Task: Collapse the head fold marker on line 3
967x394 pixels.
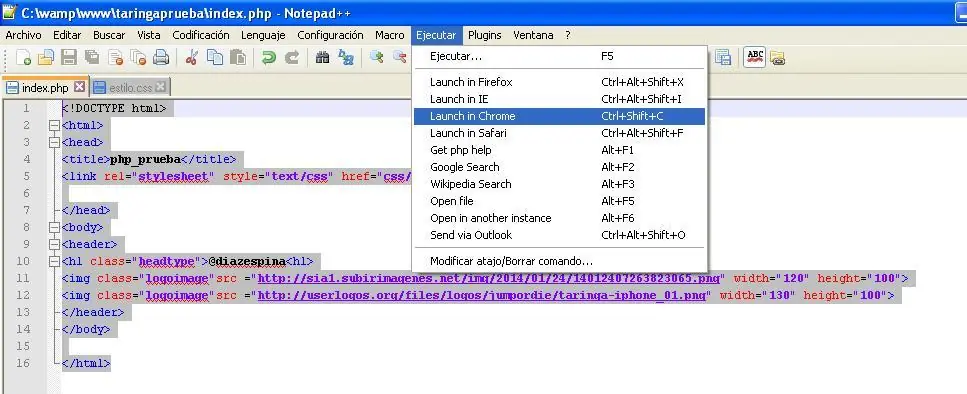Action: (54, 142)
